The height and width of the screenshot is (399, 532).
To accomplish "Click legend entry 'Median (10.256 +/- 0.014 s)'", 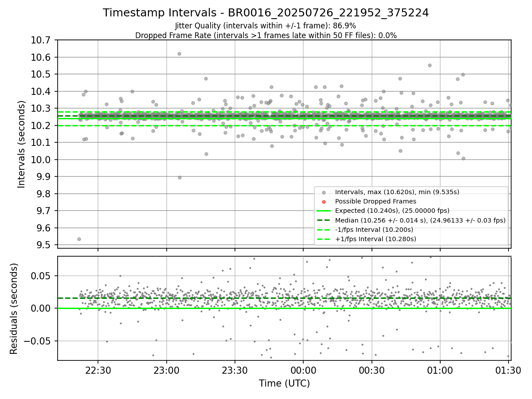I will pyautogui.click(x=420, y=220).
